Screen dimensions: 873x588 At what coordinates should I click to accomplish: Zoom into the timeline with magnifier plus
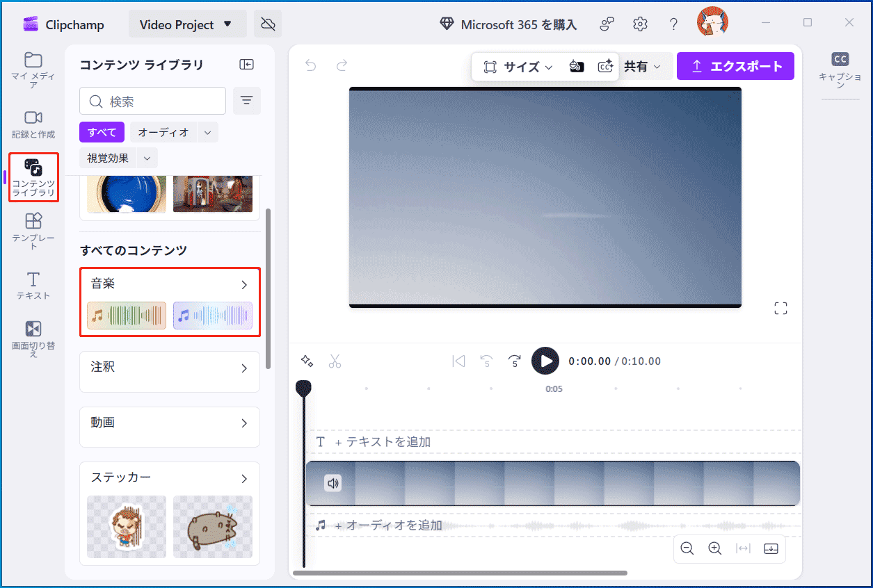(x=714, y=548)
